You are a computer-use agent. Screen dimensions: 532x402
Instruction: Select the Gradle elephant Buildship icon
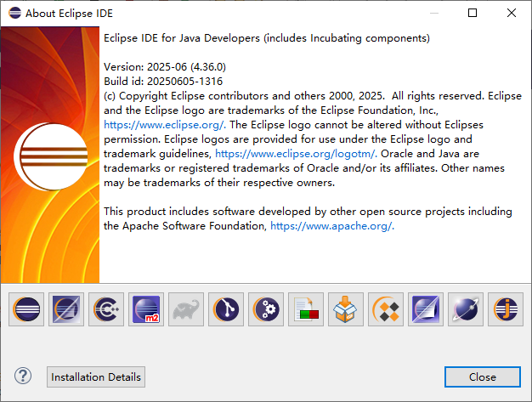coord(186,309)
